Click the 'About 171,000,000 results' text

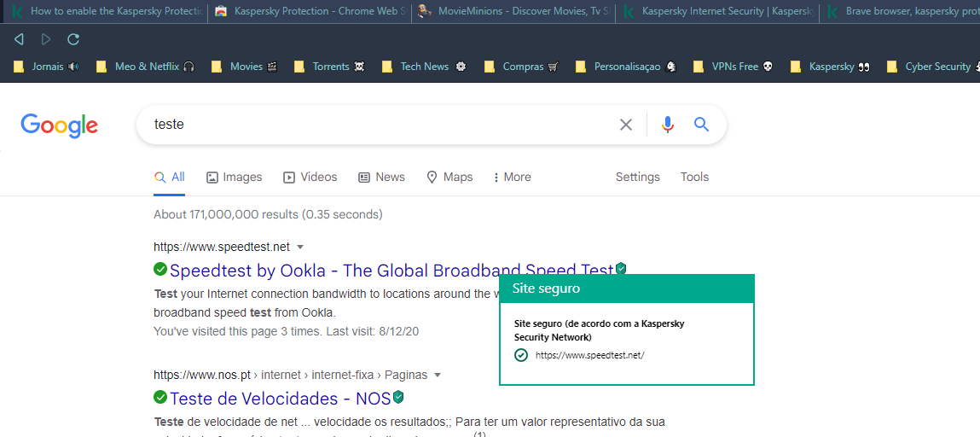pyautogui.click(x=268, y=214)
